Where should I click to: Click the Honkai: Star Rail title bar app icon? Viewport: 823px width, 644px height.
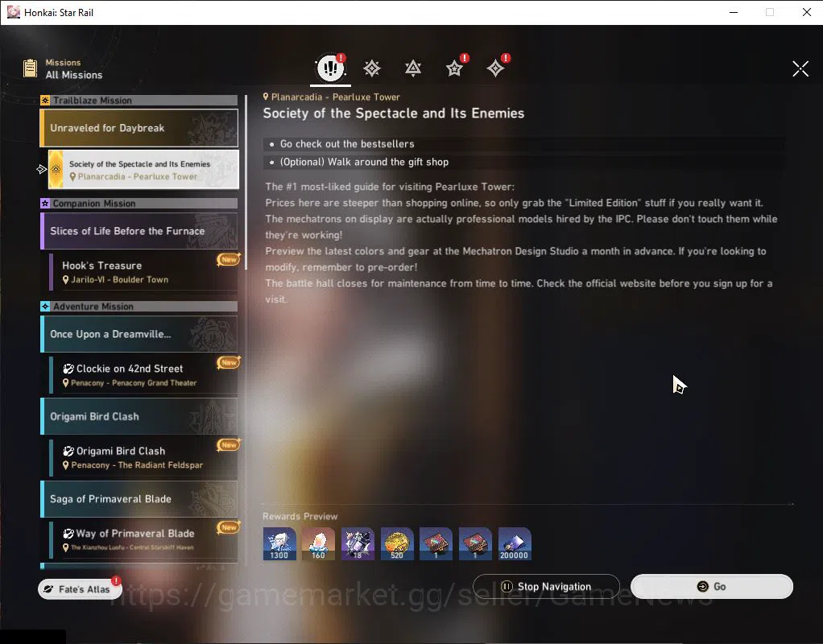14,12
